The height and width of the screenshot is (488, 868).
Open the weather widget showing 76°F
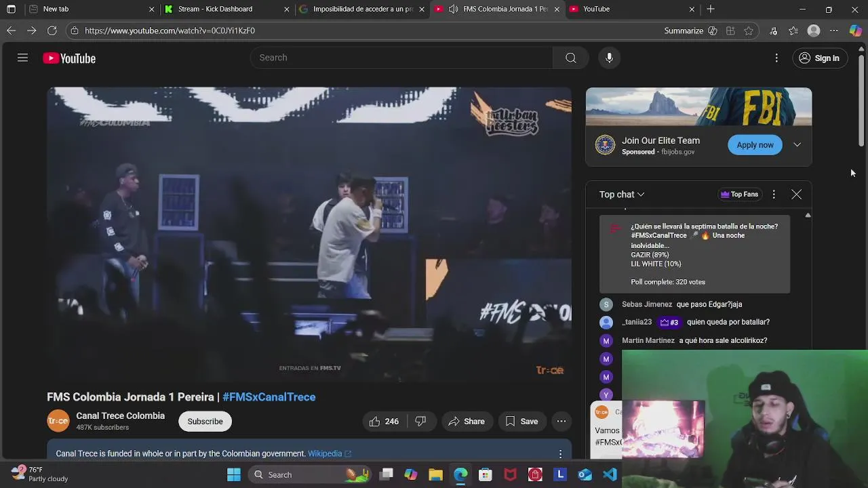click(41, 474)
